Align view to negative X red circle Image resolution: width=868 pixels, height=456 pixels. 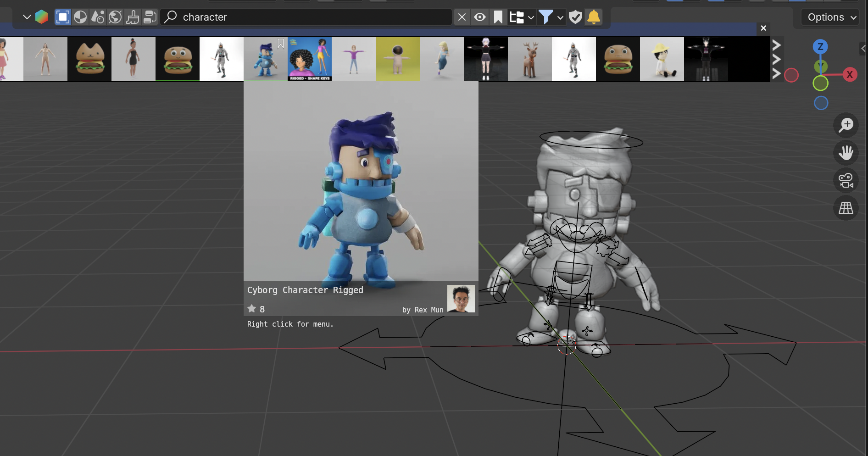(x=791, y=75)
